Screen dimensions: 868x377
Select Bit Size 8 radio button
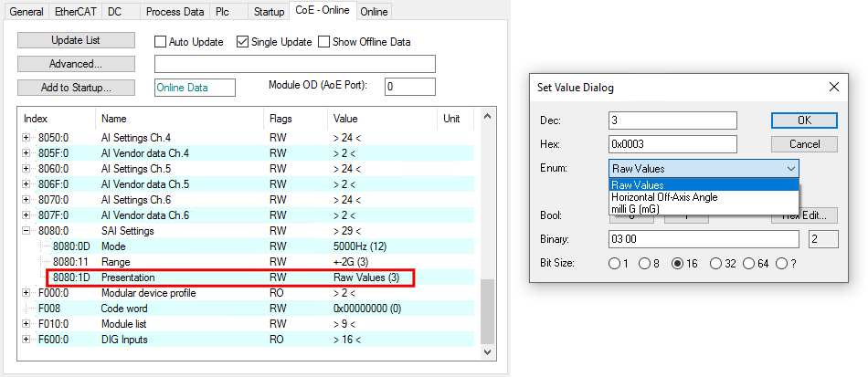tap(644, 264)
